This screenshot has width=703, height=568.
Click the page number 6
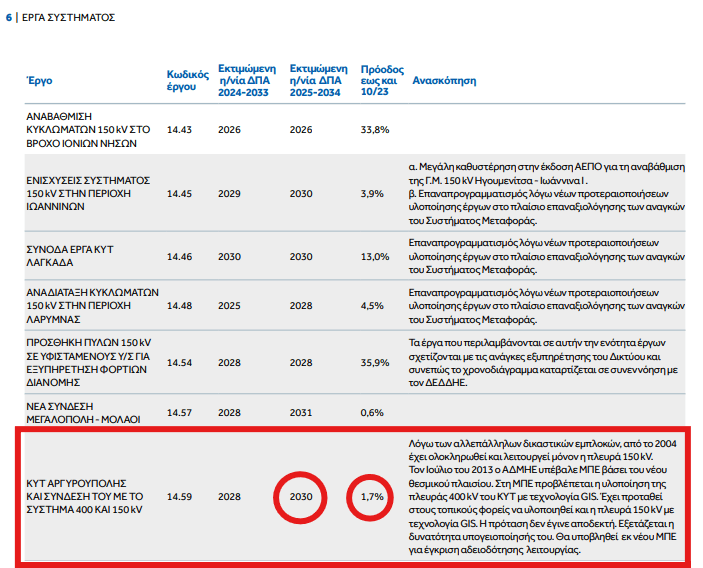[10, 18]
